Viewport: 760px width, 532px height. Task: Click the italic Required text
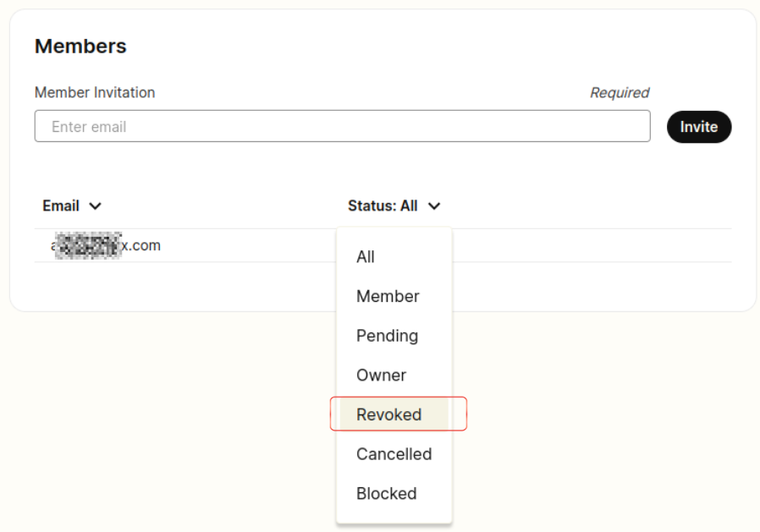click(x=620, y=92)
